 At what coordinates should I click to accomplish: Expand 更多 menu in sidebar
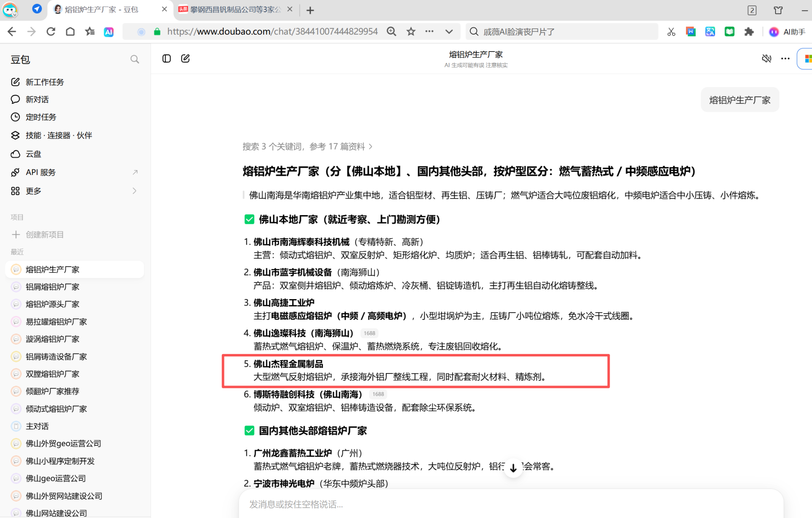click(74, 191)
